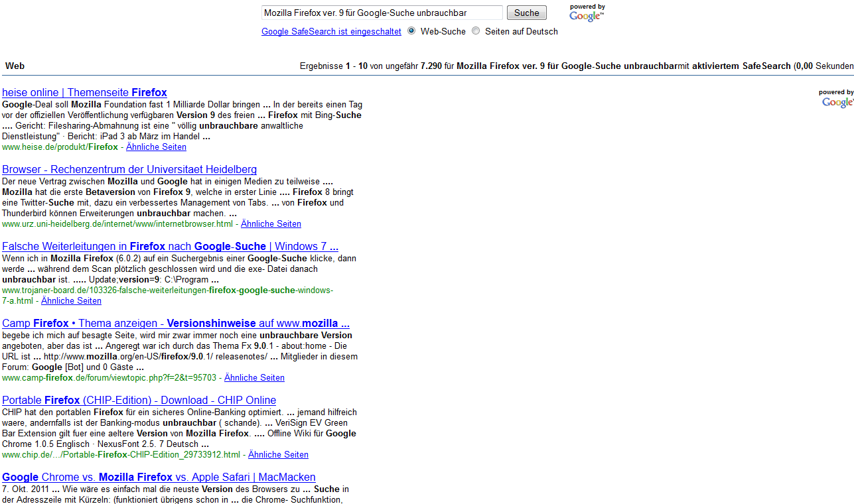The width and height of the screenshot is (854, 504).
Task: Select the Seiten auf Deutsch radio button
Action: coord(476,31)
